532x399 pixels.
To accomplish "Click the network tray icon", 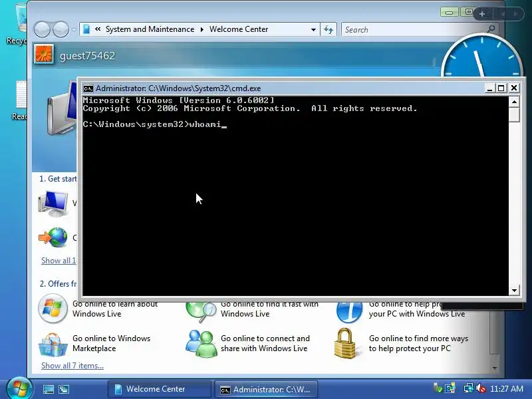I will tap(469, 388).
